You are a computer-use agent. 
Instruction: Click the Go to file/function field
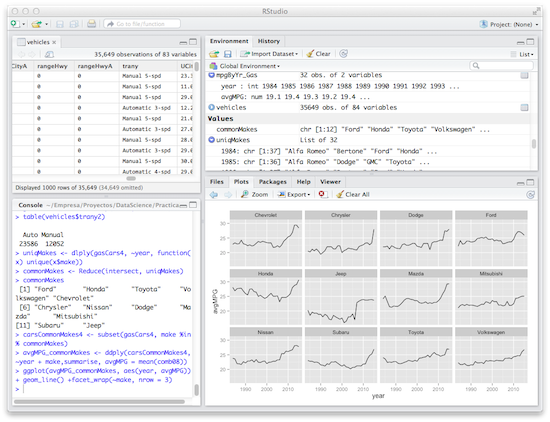[x=142, y=24]
